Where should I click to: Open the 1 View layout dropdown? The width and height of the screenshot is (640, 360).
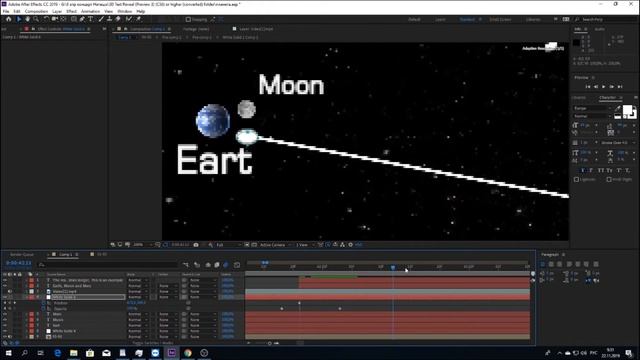305,245
